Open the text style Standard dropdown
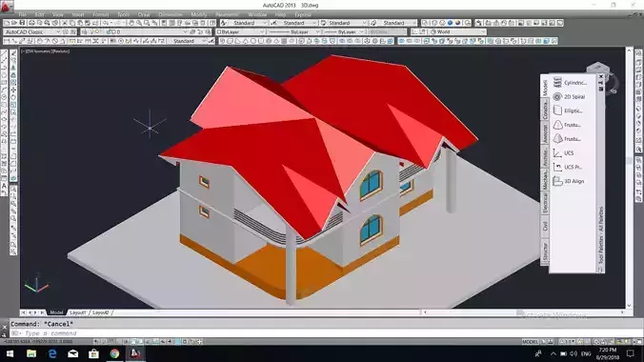 coord(247,23)
